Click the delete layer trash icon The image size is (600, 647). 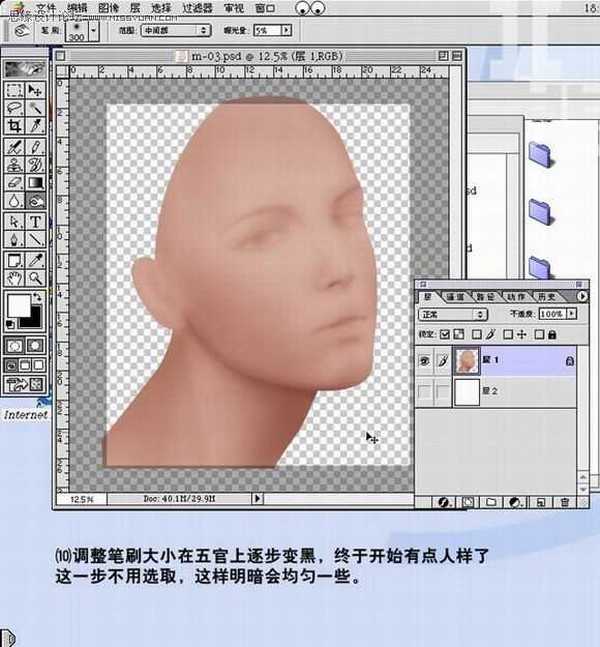565,501
